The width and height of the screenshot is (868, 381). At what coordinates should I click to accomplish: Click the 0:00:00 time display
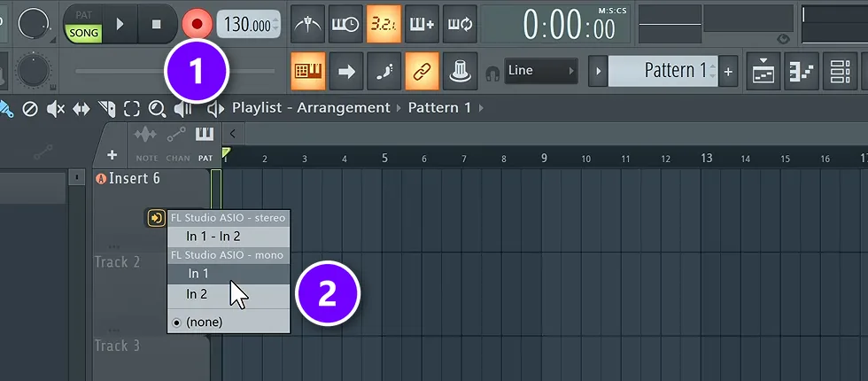coord(569,27)
